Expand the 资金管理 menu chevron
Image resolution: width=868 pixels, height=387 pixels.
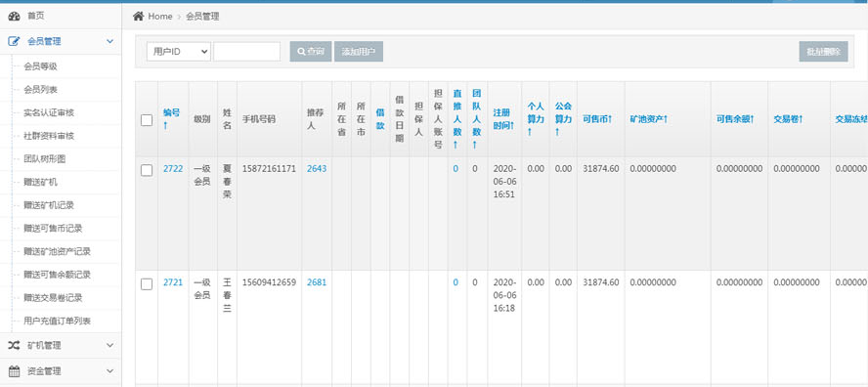tap(109, 371)
